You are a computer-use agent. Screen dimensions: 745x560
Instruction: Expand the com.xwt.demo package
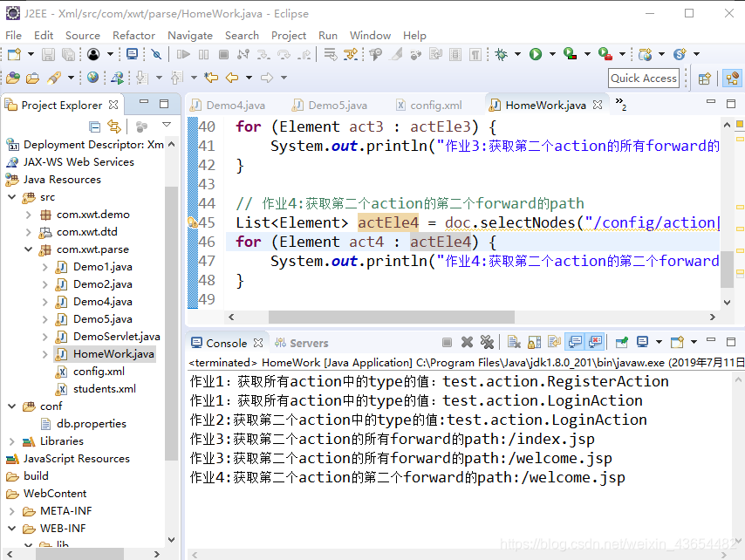click(x=29, y=215)
